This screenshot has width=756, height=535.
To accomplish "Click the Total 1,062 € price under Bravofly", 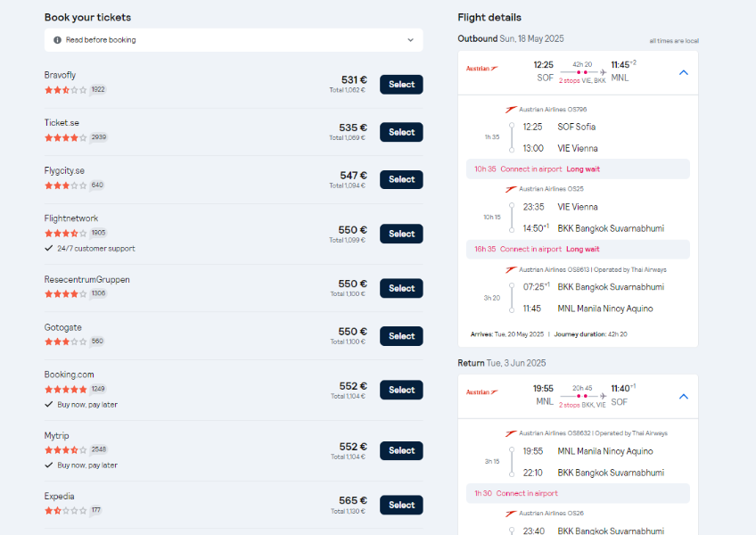I will click(x=347, y=90).
